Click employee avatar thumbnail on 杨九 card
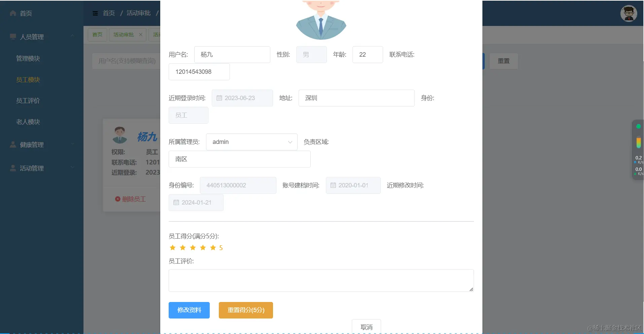Image resolution: width=644 pixels, height=334 pixels. (120, 135)
